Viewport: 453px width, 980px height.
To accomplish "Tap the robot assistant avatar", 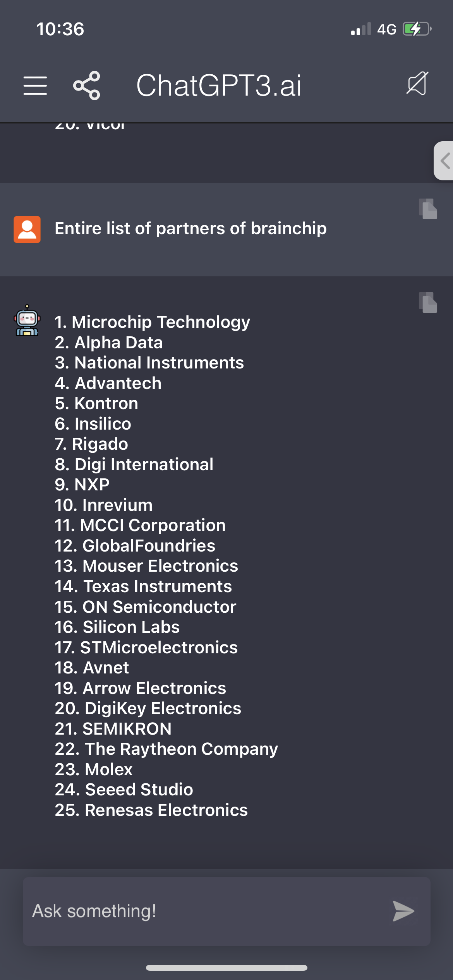I will (x=27, y=320).
